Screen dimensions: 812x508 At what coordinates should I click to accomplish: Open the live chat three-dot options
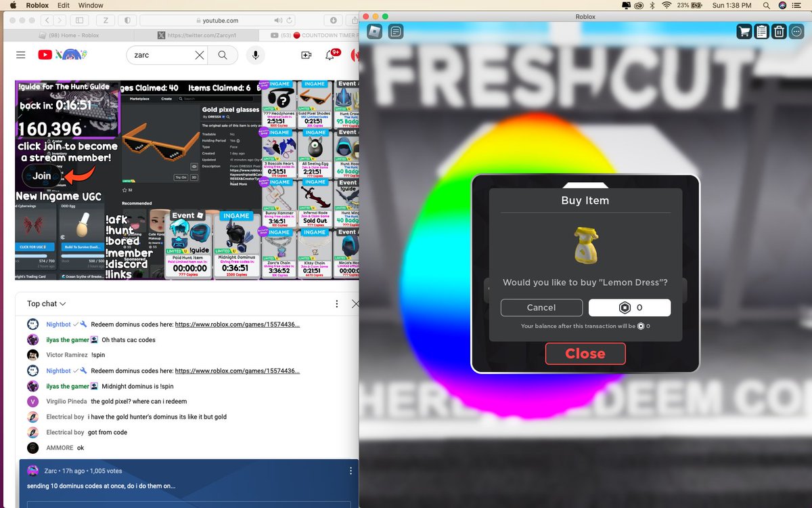[x=336, y=304]
